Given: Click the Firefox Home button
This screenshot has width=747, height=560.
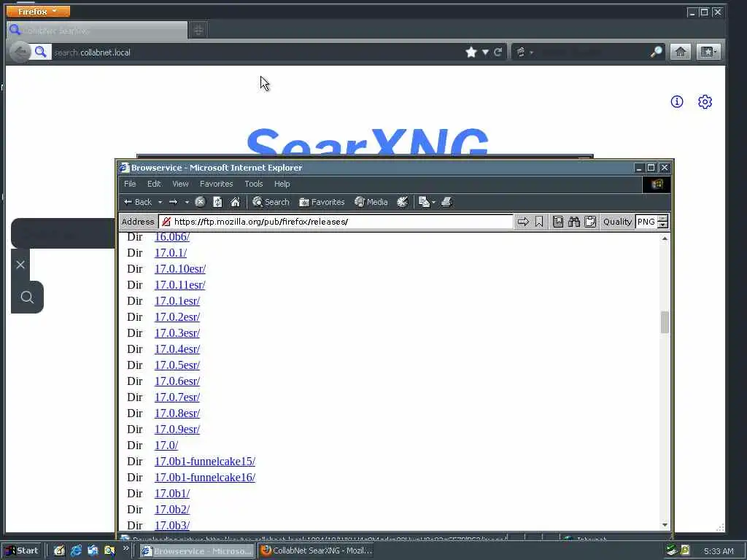Looking at the screenshot, I should 681,52.
